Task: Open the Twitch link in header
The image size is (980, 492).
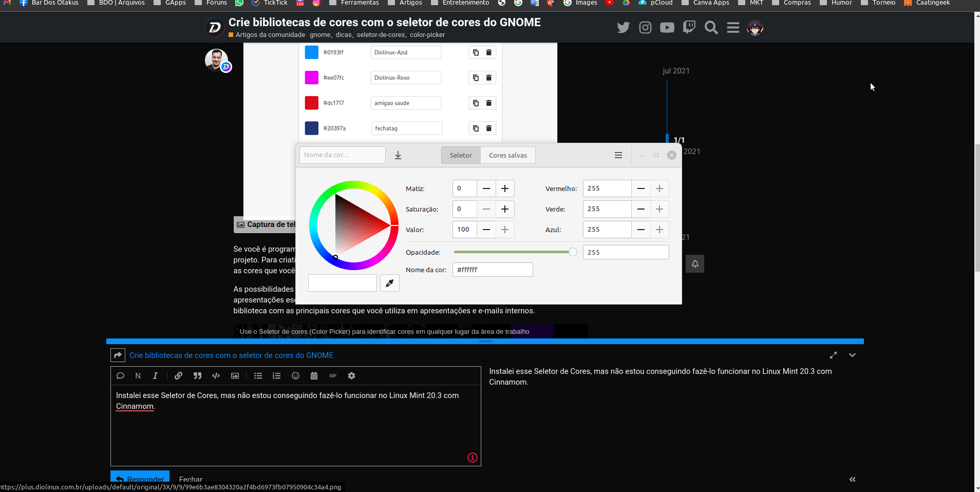Action: pos(689,28)
